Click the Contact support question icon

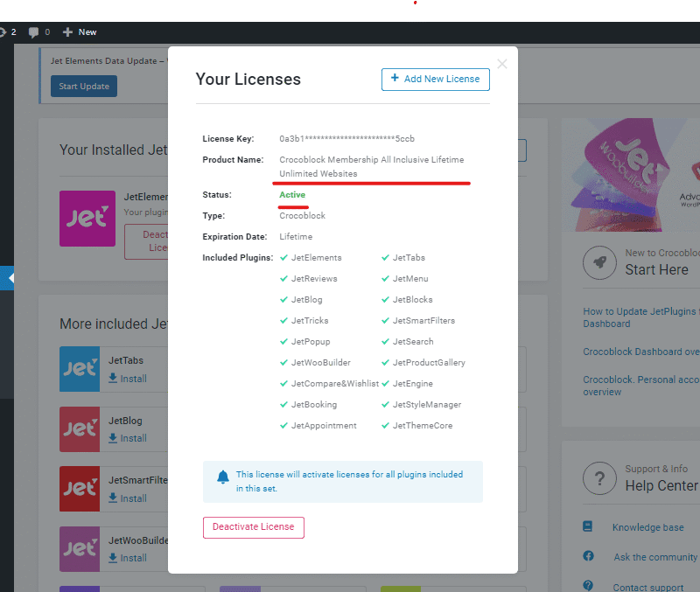[588, 585]
